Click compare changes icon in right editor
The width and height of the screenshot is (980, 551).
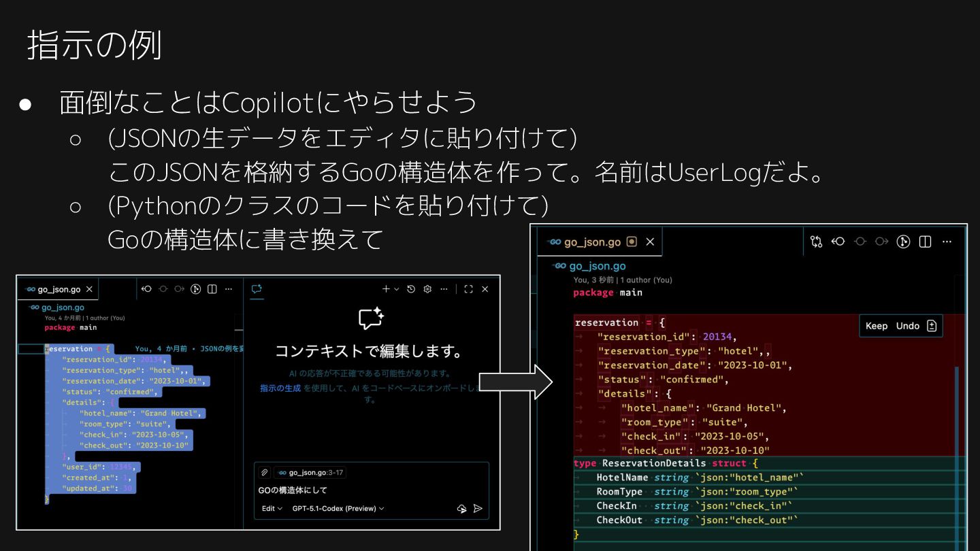coord(817,241)
